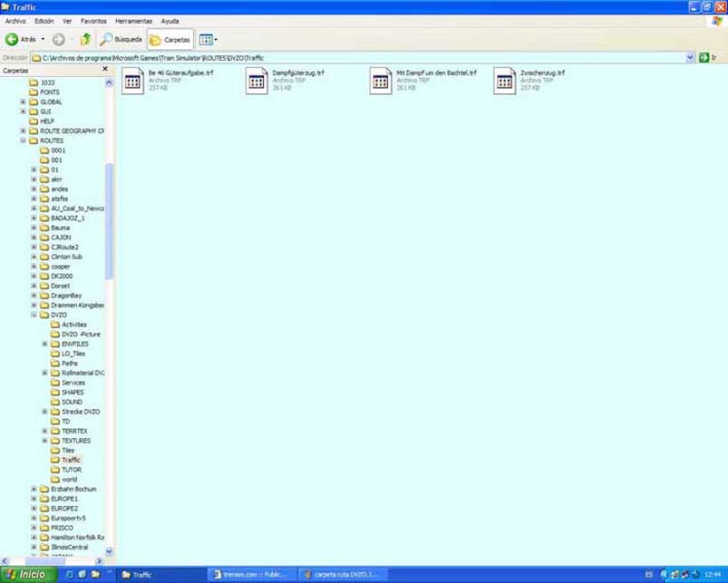Collapse the DVZO folder tree node
The height and width of the screenshot is (583, 728).
[x=34, y=315]
